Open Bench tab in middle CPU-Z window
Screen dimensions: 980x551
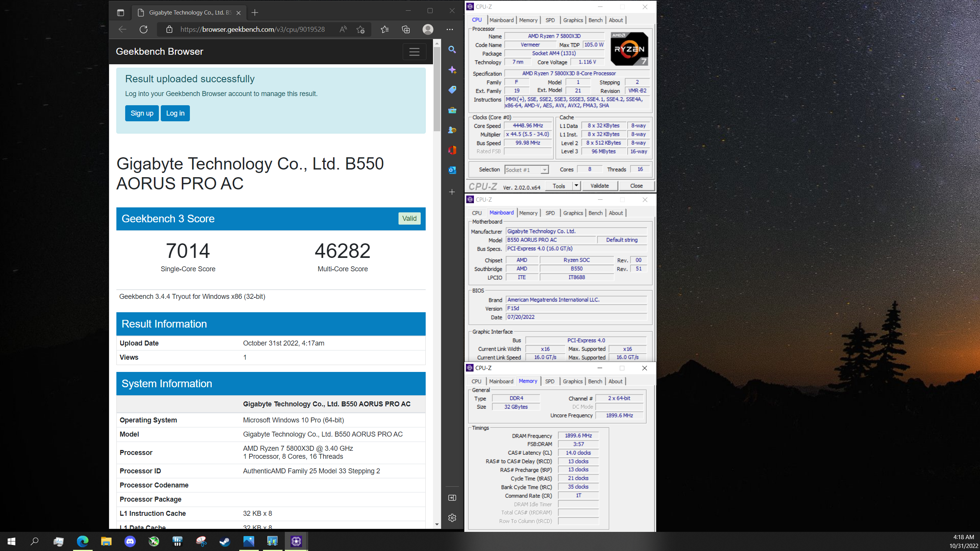pos(596,213)
